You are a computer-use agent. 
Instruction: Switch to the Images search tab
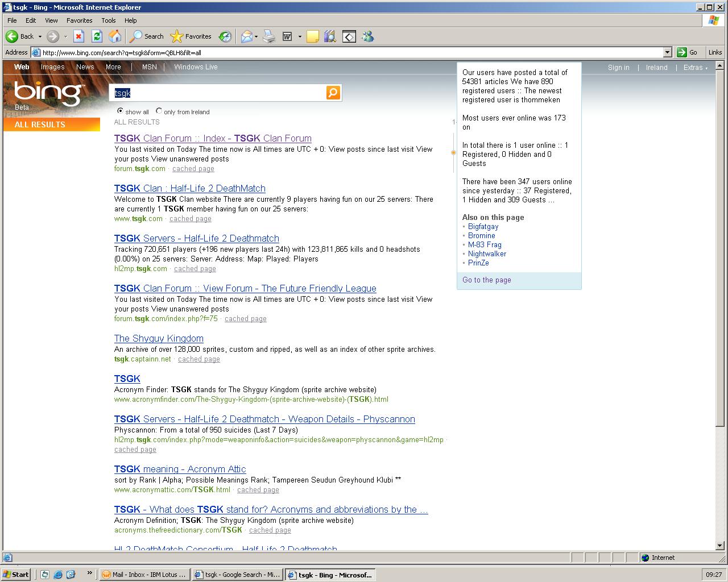pyautogui.click(x=53, y=66)
